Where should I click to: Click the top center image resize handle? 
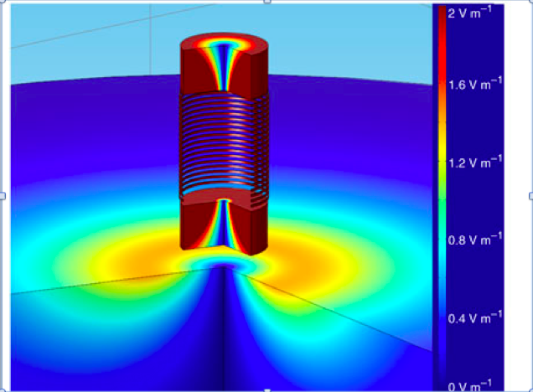[x=266, y=3]
